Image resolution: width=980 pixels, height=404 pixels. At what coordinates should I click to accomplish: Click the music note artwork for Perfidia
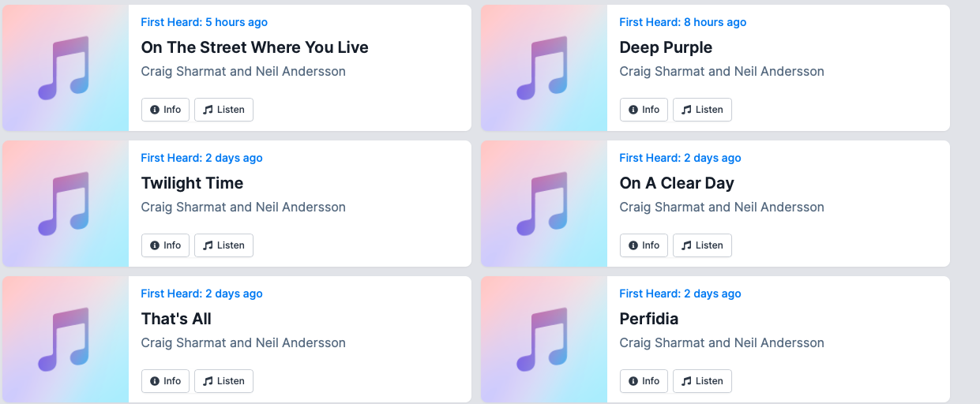pyautogui.click(x=543, y=339)
